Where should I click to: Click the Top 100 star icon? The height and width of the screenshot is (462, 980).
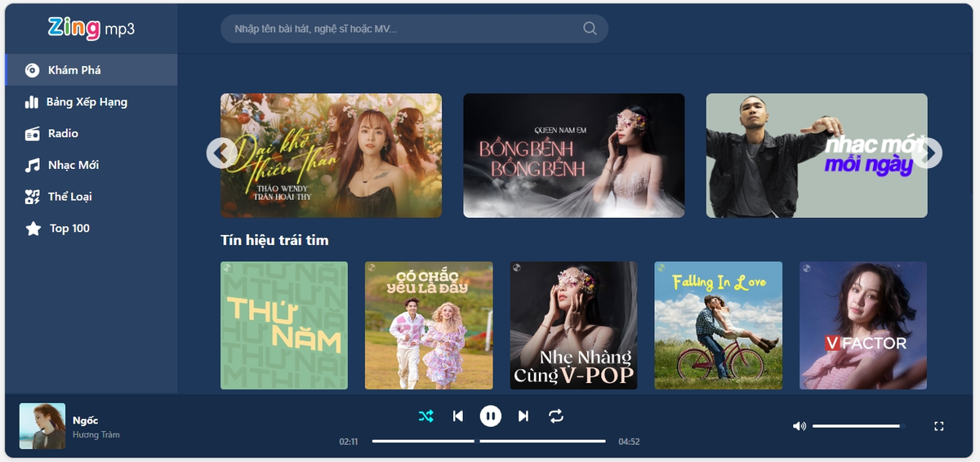coord(33,229)
